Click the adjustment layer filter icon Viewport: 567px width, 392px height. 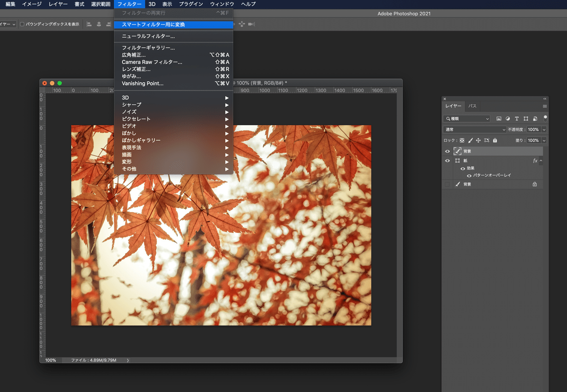pyautogui.click(x=508, y=119)
